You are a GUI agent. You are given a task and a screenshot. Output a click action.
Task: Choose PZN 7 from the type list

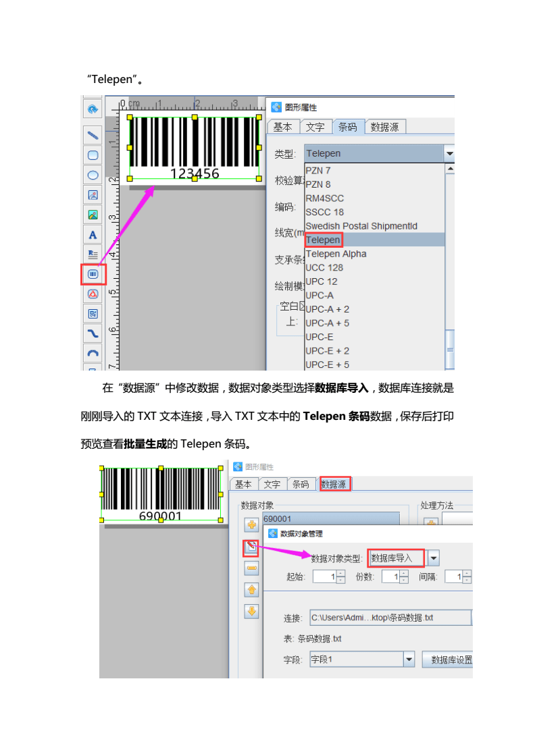click(374, 171)
